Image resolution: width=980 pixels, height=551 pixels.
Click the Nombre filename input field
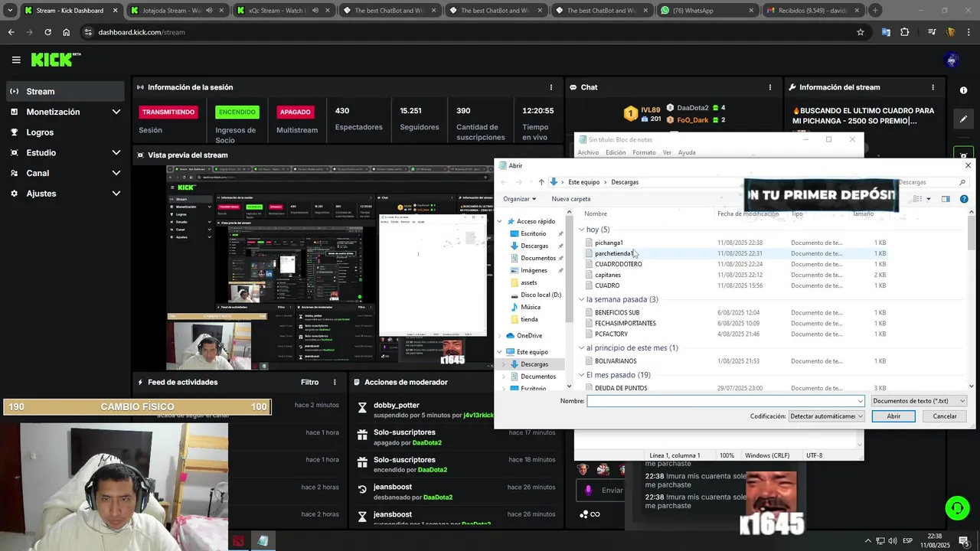[x=725, y=401]
